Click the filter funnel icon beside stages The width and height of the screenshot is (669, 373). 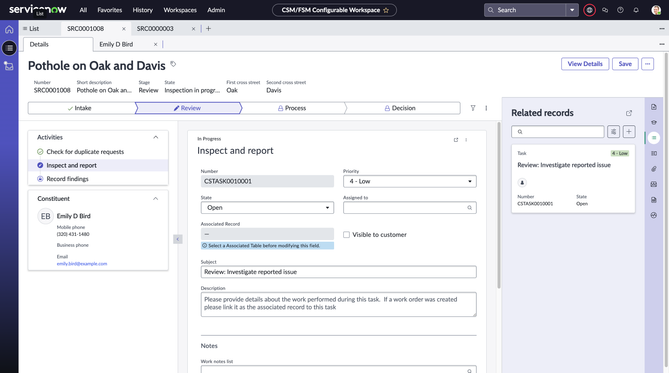[x=473, y=108]
